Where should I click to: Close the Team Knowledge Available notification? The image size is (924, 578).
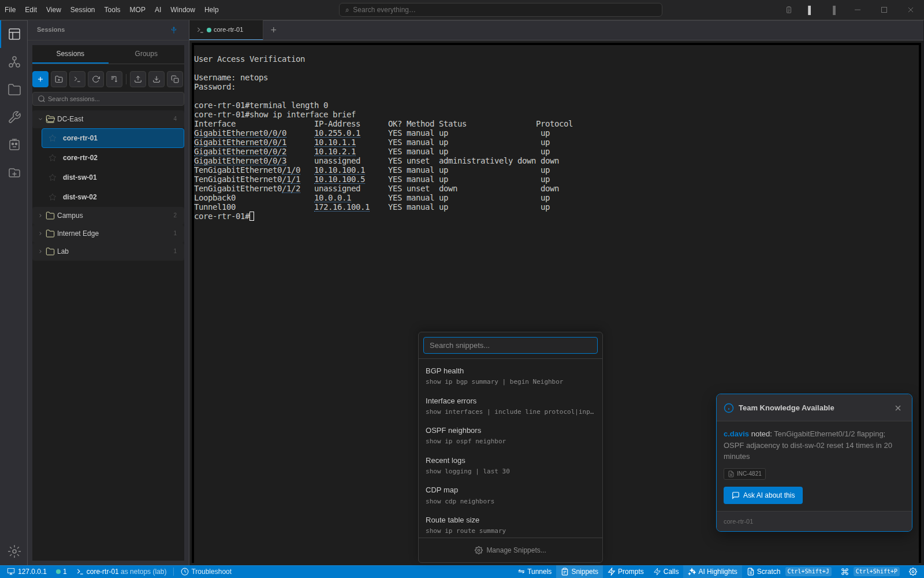point(898,408)
